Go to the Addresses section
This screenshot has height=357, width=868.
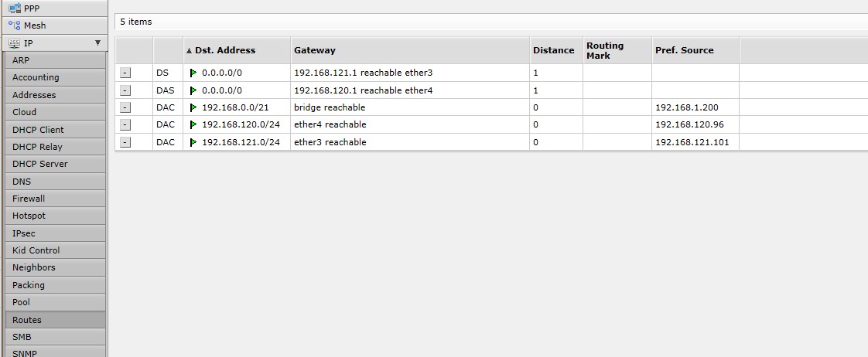(x=34, y=95)
